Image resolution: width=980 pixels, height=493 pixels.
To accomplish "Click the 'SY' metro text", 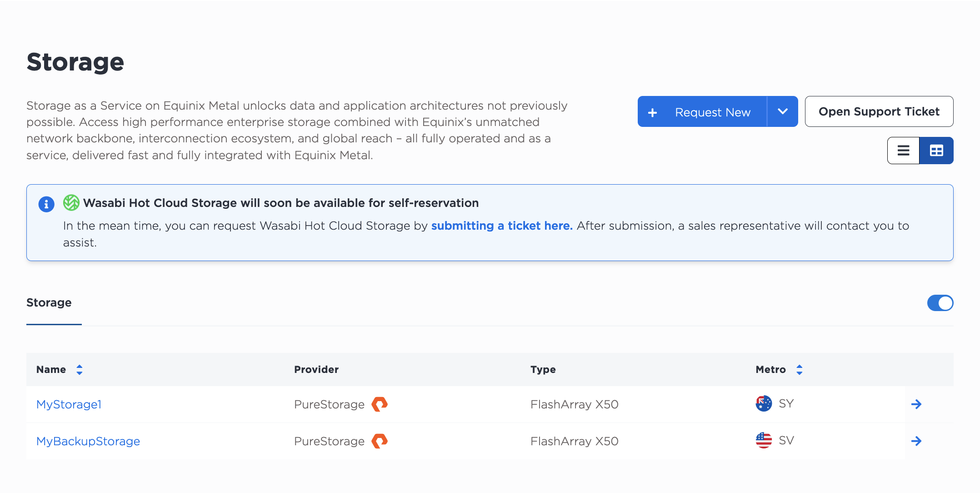I will (786, 403).
